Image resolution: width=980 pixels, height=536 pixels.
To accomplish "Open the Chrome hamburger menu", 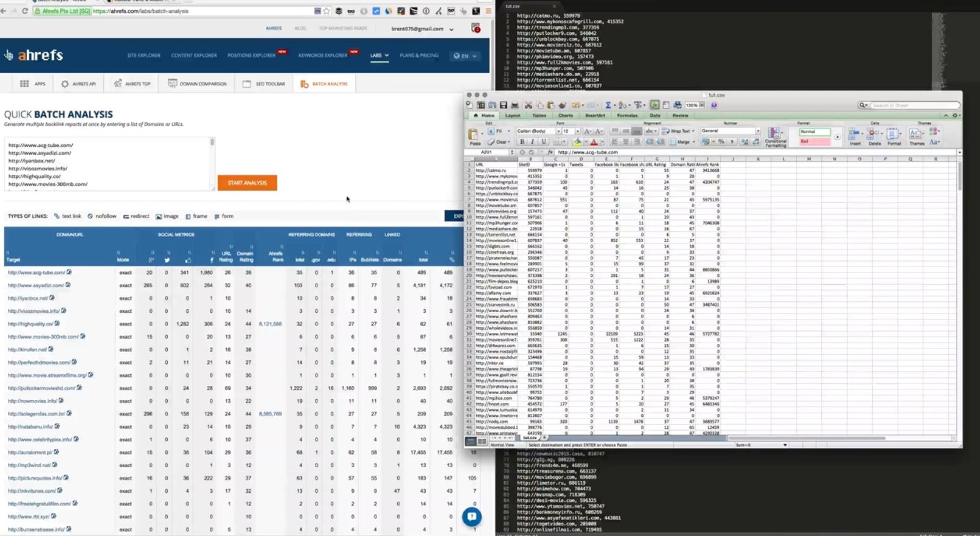I will 488,11.
